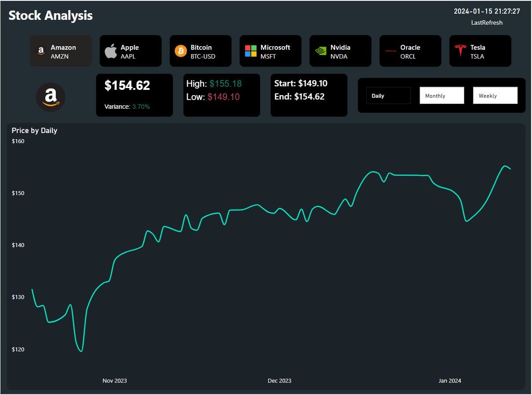Click the final peak of the price line

point(505,166)
